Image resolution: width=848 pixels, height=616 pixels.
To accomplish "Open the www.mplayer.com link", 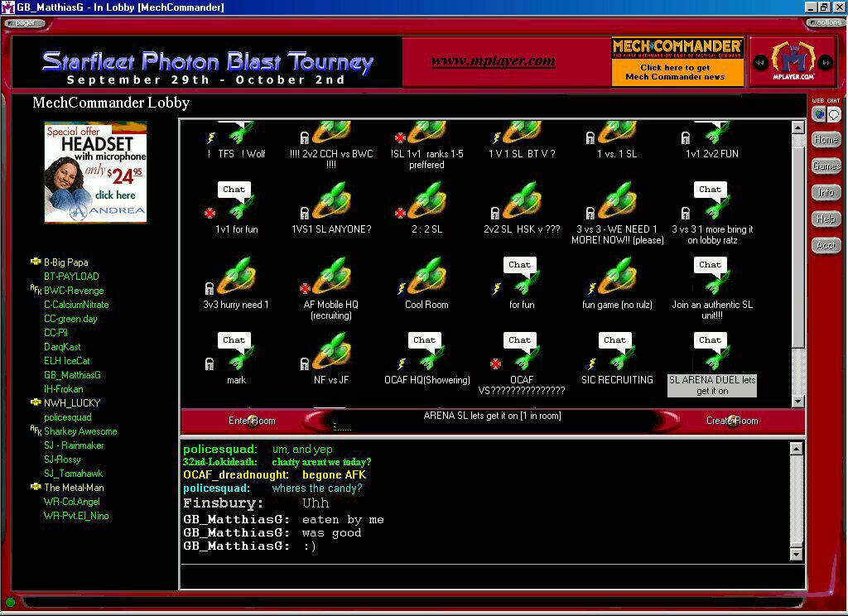I will click(494, 61).
